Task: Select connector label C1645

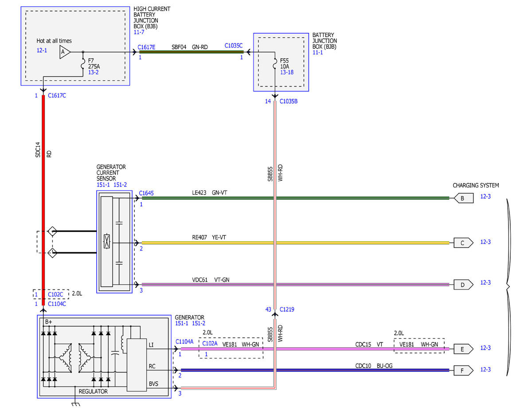Action: tap(146, 193)
